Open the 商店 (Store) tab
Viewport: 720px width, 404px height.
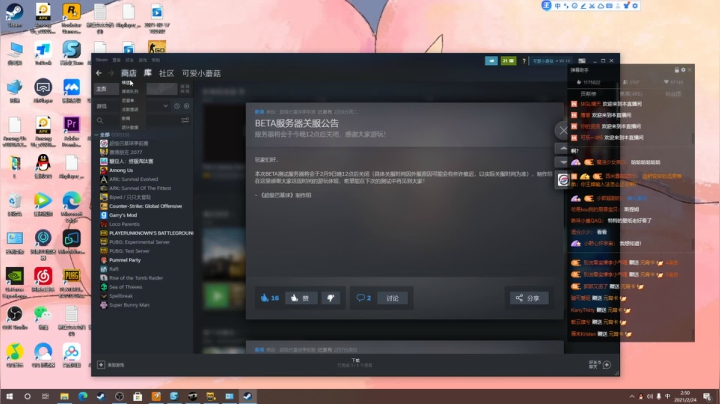click(x=129, y=73)
